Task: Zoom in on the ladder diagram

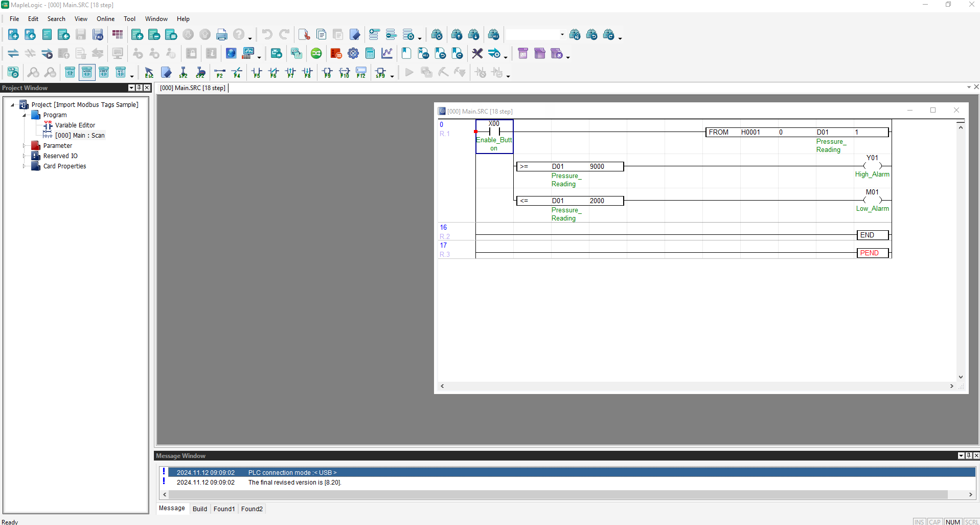Action: click(x=33, y=72)
